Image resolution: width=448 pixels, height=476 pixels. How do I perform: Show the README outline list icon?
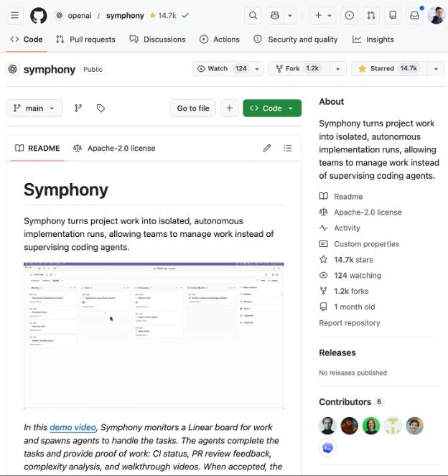click(x=288, y=148)
